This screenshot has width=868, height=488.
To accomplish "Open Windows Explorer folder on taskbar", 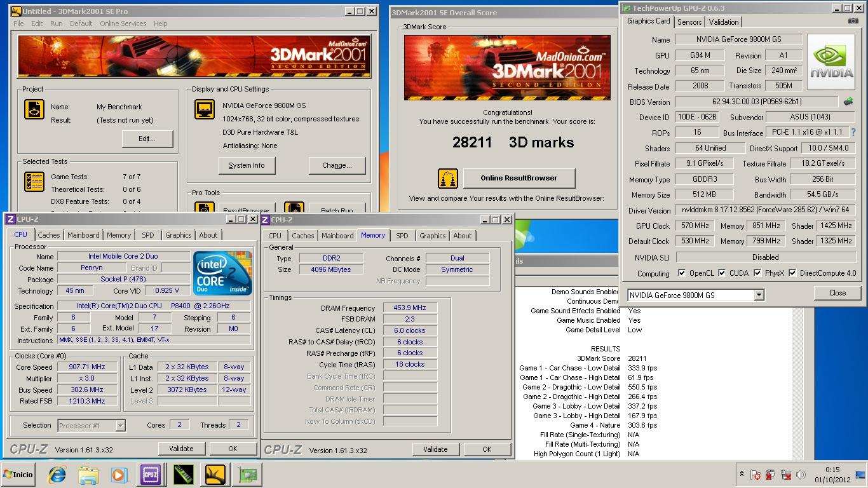I will (x=88, y=475).
